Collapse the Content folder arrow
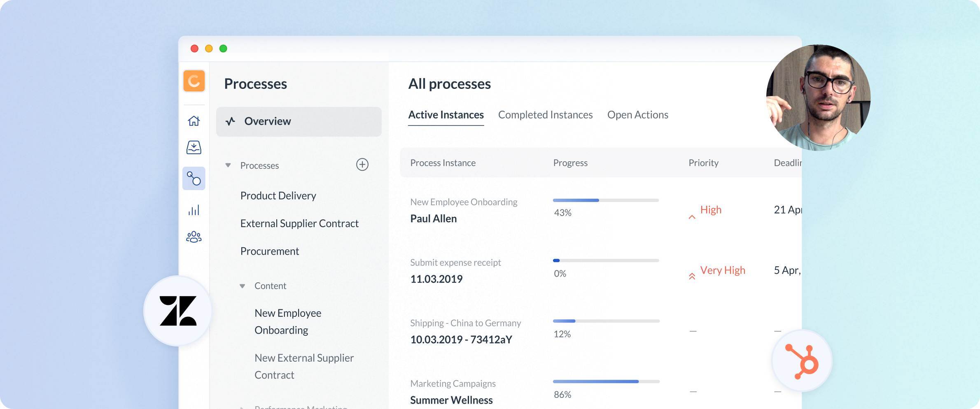This screenshot has height=409, width=980. pyautogui.click(x=243, y=286)
